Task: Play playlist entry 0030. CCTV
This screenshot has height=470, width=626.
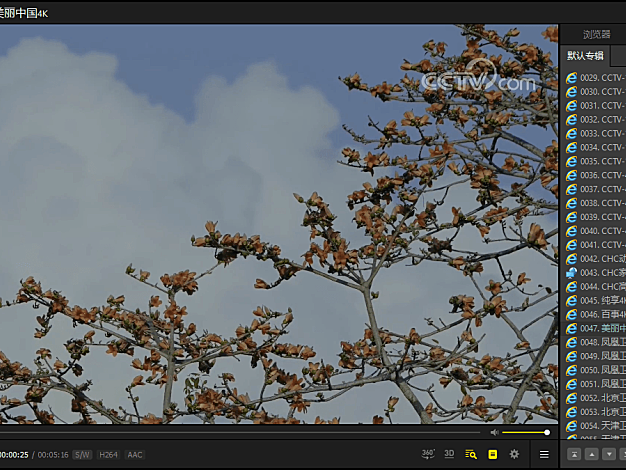Action: 595,92
